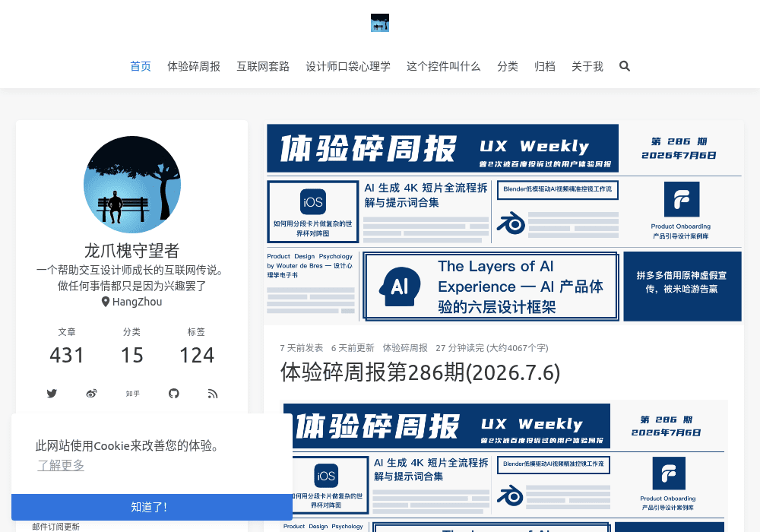
Task: Follow the 了解更多 cookie link
Action: tap(61, 465)
